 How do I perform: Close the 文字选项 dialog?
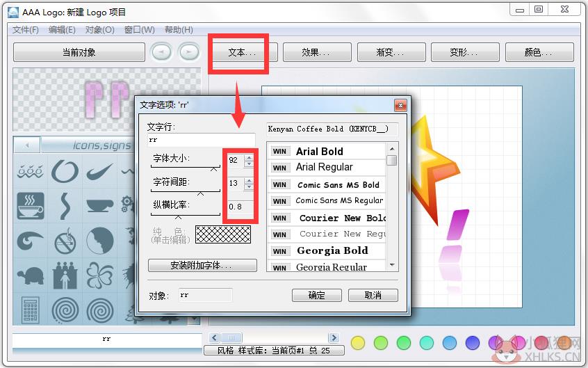[400, 106]
